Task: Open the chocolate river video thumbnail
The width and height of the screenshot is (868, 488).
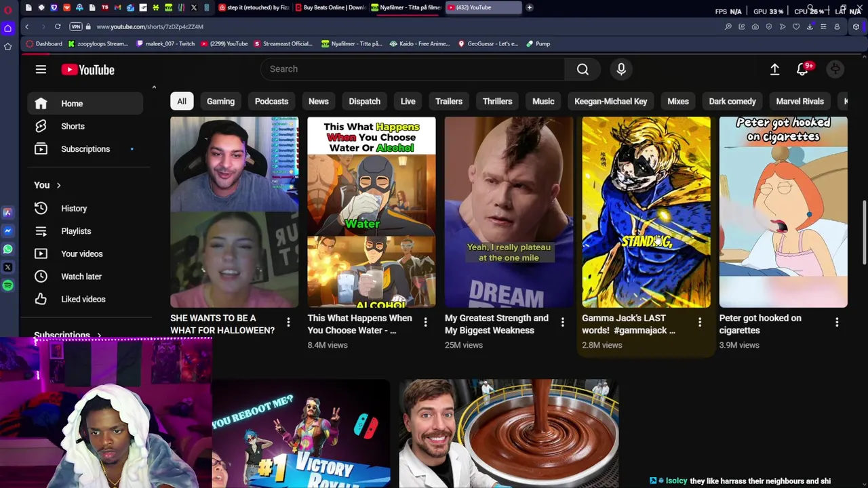Action: pos(509,433)
